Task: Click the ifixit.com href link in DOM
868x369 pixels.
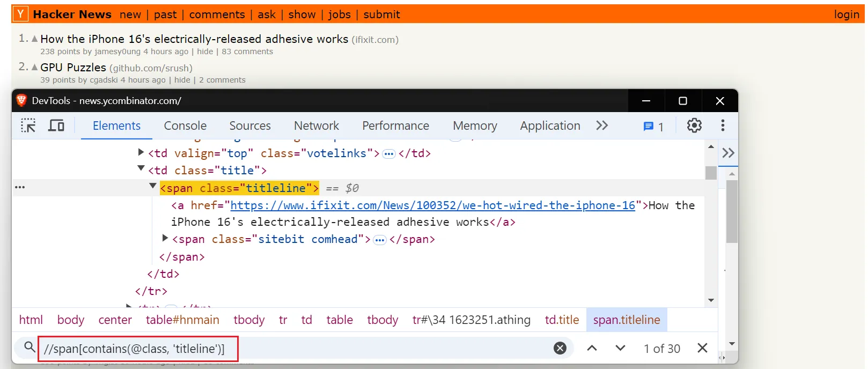Action: point(432,205)
